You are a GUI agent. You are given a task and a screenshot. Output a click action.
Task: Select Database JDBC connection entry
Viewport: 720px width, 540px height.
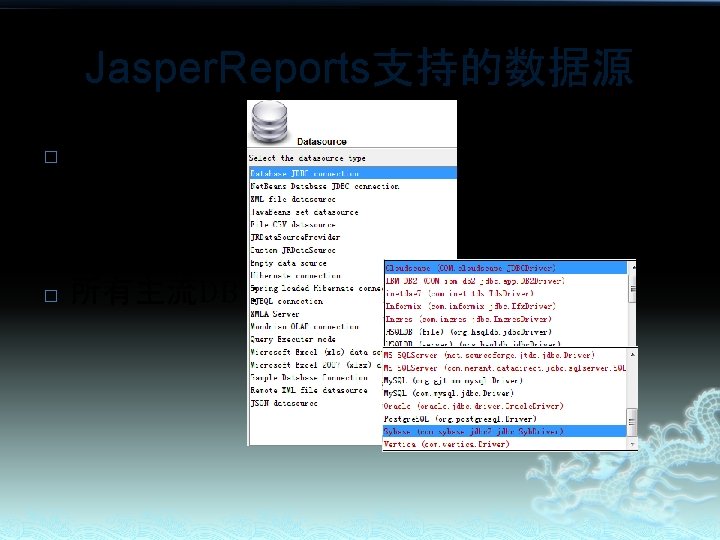click(353, 173)
